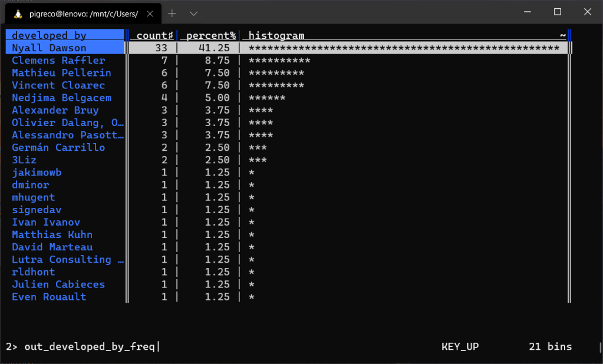Select the Nedjima Belgacem row
This screenshot has height=364, width=603.
coord(61,98)
